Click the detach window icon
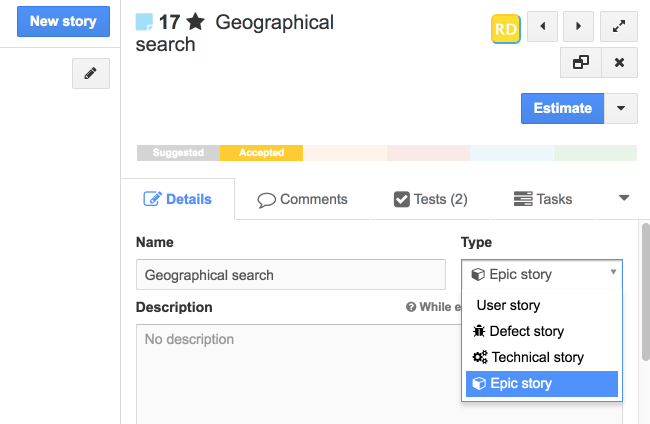The width and height of the screenshot is (650, 424). coord(580,63)
